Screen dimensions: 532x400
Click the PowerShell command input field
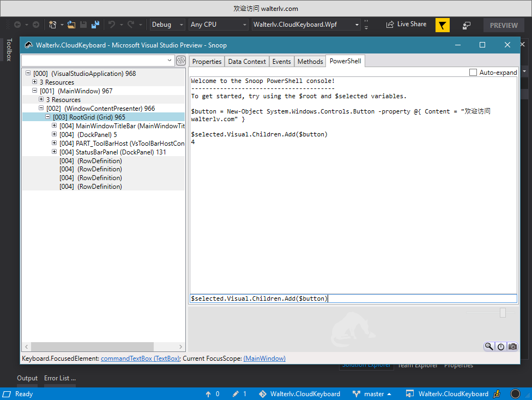[353, 298]
